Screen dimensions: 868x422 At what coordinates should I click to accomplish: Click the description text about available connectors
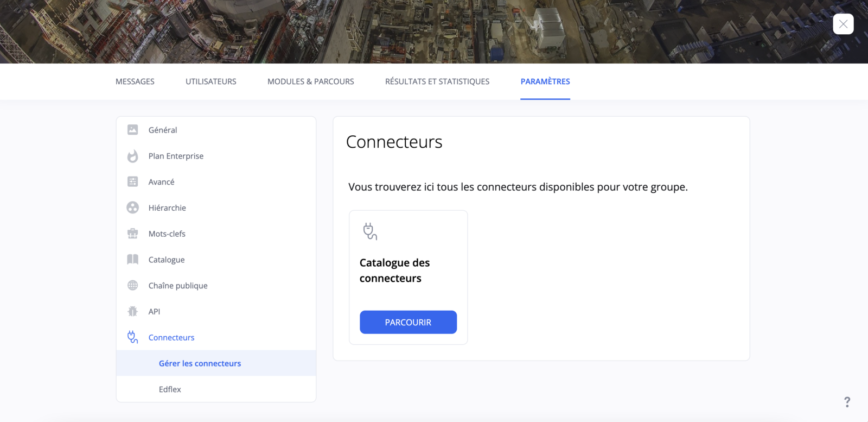(x=518, y=187)
